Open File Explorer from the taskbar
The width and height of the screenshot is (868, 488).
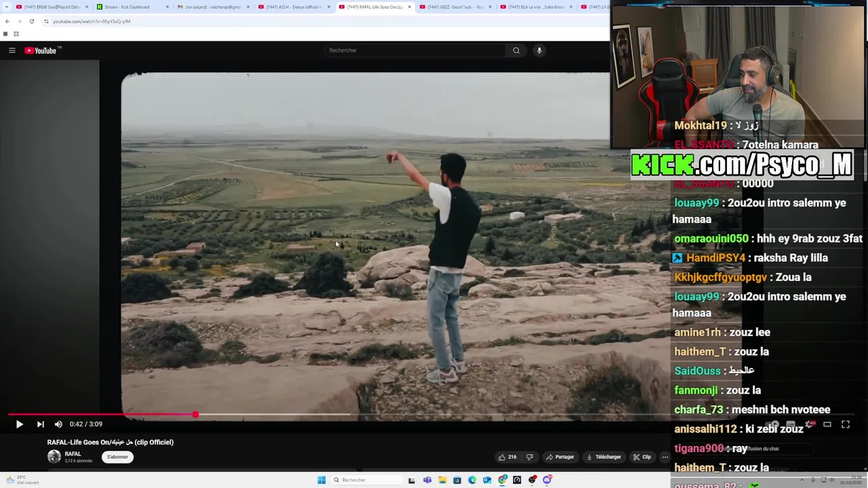[442, 480]
